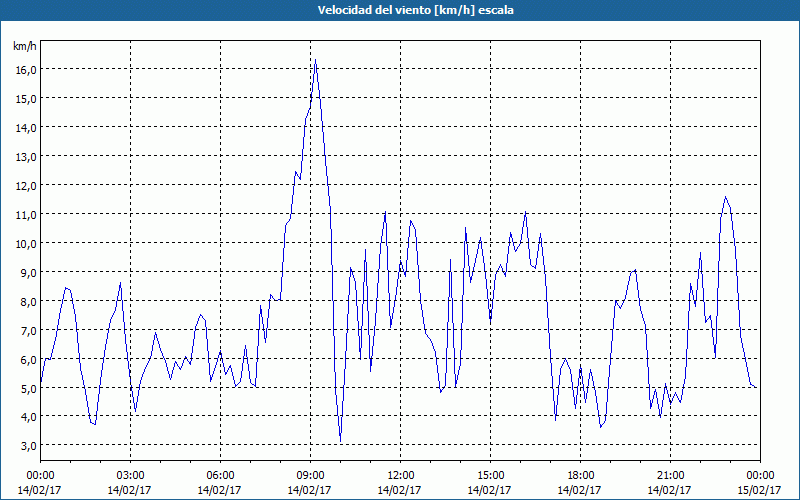Click the 13,0 y-axis value

click(x=26, y=157)
